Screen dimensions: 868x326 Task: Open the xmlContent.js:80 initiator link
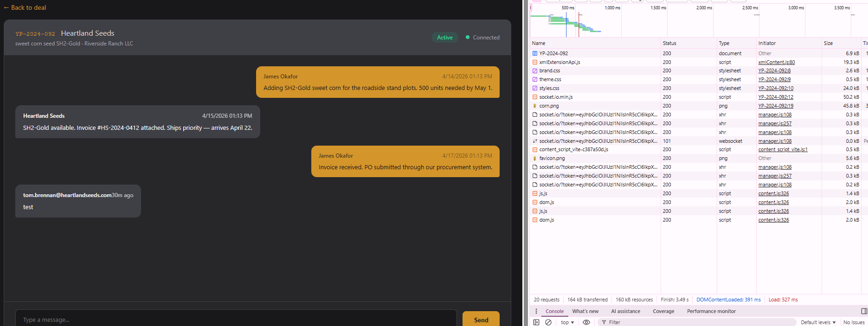[x=776, y=62]
